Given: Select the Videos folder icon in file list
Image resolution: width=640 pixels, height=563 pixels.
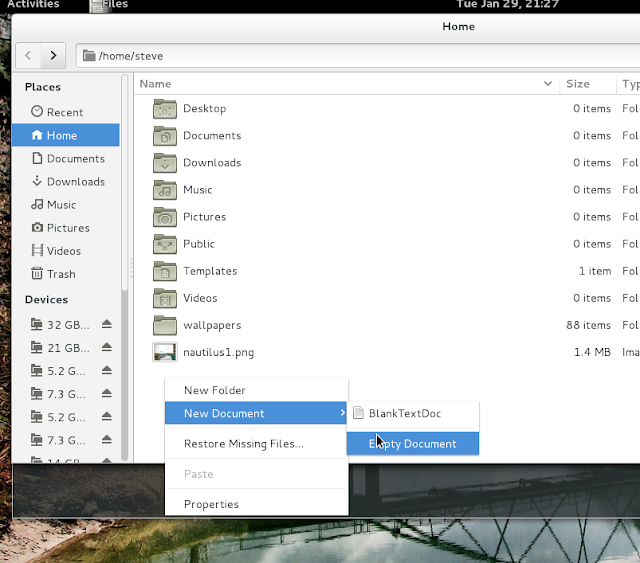Looking at the screenshot, I should (x=165, y=298).
